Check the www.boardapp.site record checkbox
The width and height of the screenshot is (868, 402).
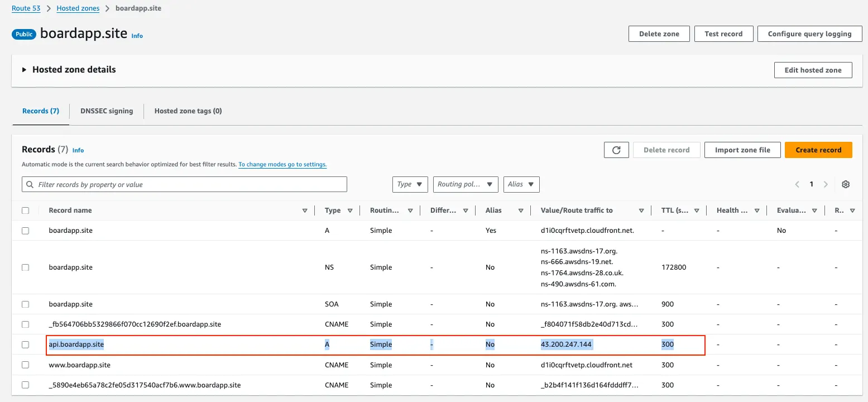click(x=25, y=365)
